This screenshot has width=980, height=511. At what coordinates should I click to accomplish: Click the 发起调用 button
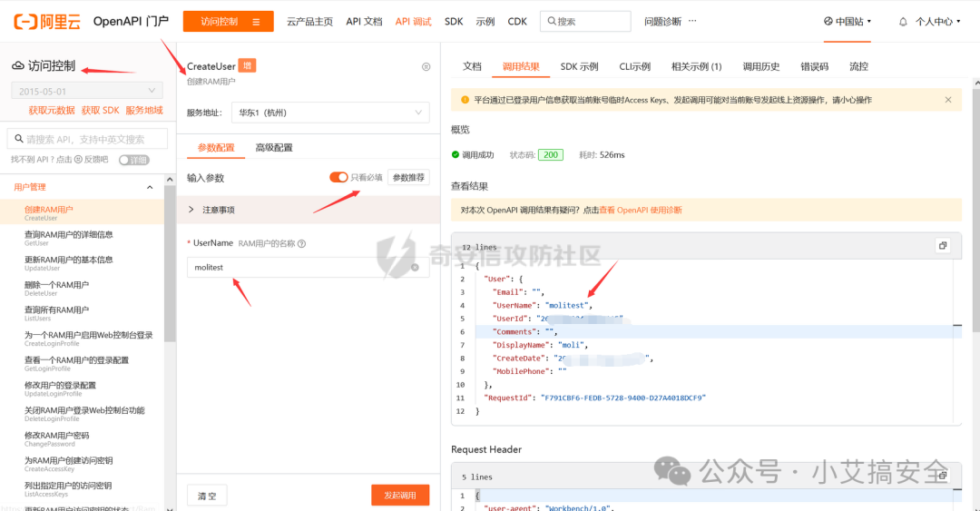pos(400,495)
